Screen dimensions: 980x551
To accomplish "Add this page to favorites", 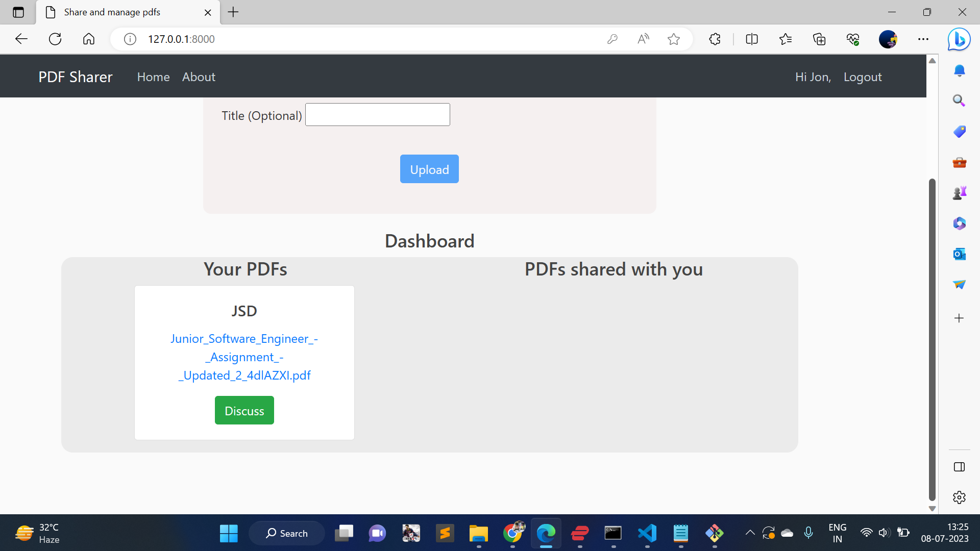I will [x=674, y=39].
